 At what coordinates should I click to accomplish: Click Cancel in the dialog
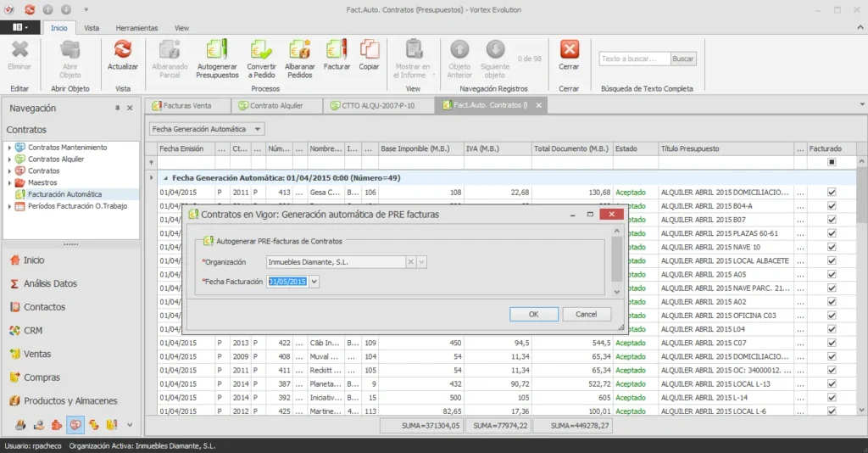click(586, 314)
